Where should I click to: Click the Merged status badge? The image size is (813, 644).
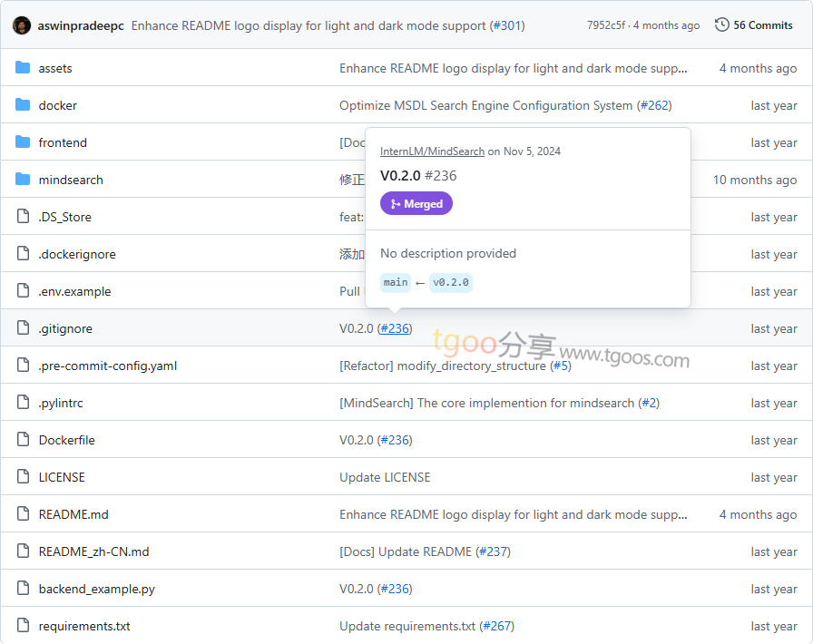[x=416, y=204]
